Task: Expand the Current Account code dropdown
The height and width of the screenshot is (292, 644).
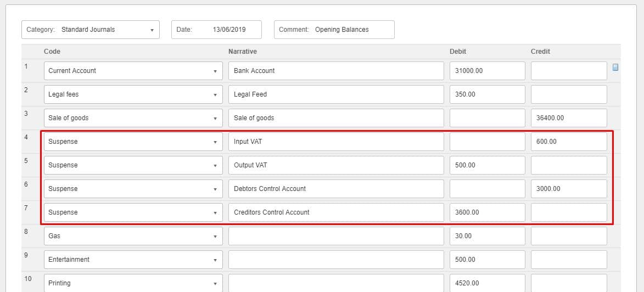Action: tap(133, 71)
